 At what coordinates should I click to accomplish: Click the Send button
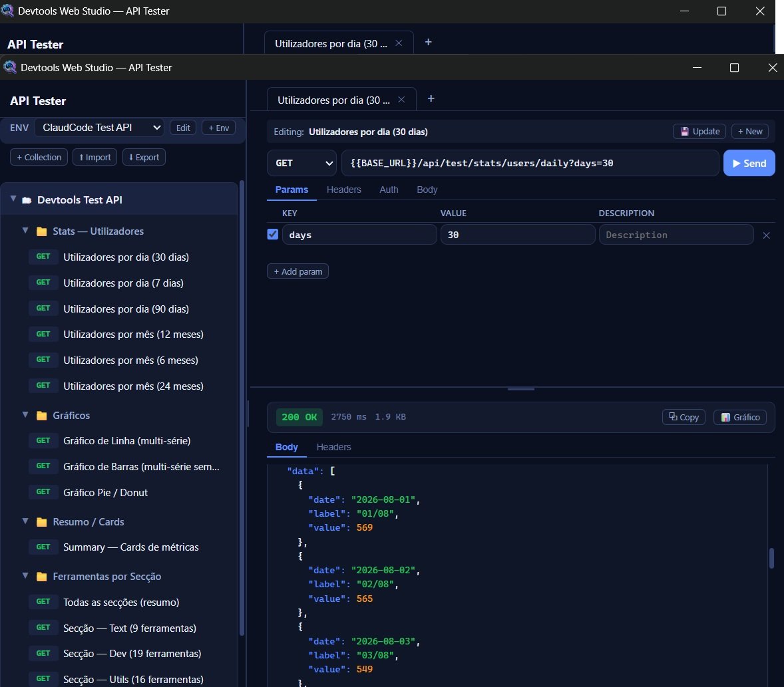click(749, 164)
